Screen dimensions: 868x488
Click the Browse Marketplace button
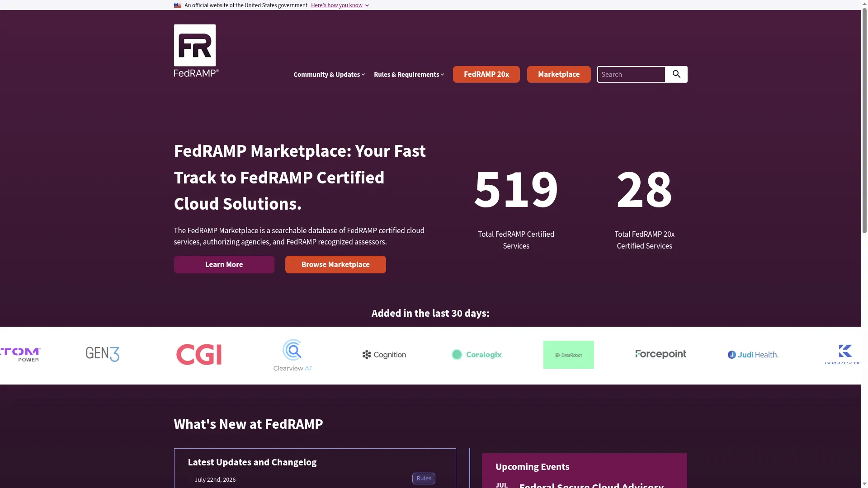point(335,265)
